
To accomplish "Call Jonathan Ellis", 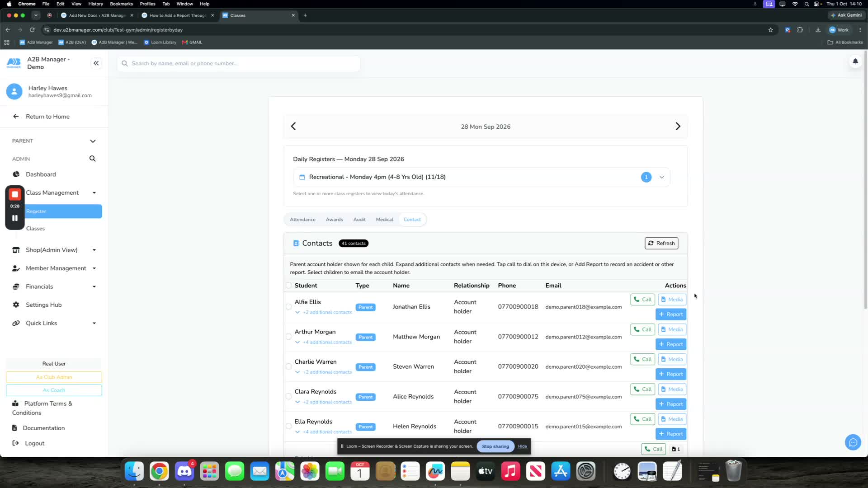I will coord(642,300).
